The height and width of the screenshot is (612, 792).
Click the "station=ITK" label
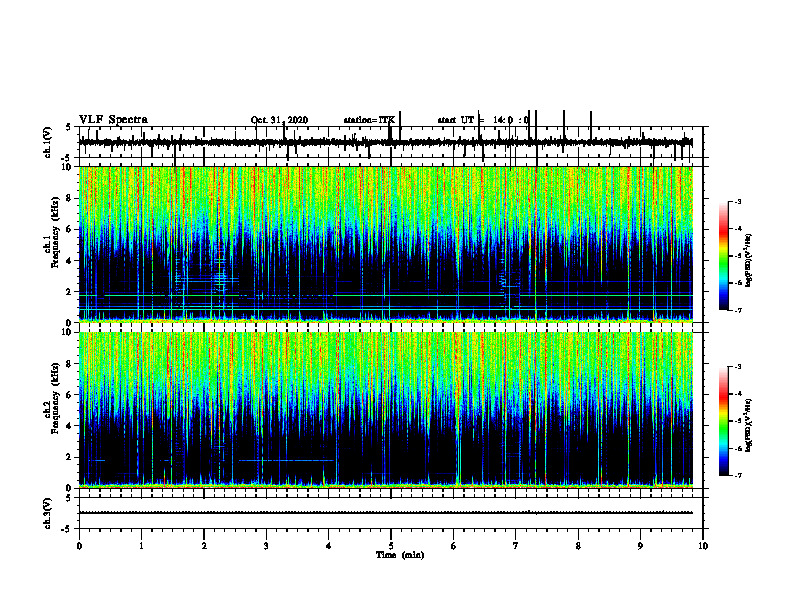(x=369, y=120)
